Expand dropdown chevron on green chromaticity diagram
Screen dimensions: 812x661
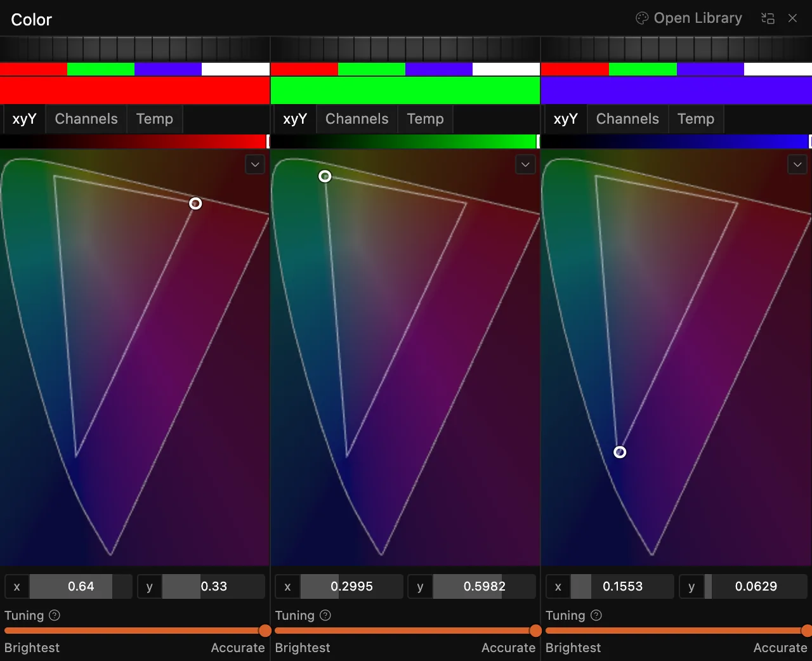[x=525, y=165]
